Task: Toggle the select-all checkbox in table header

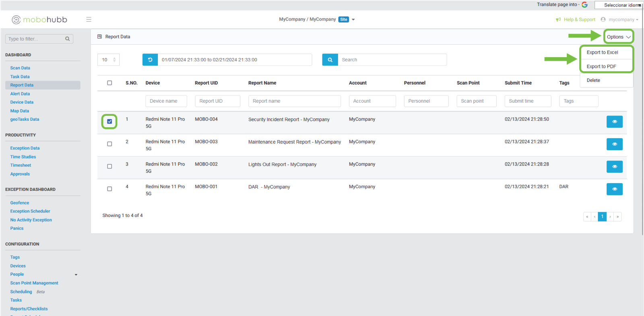Action: pos(109,83)
